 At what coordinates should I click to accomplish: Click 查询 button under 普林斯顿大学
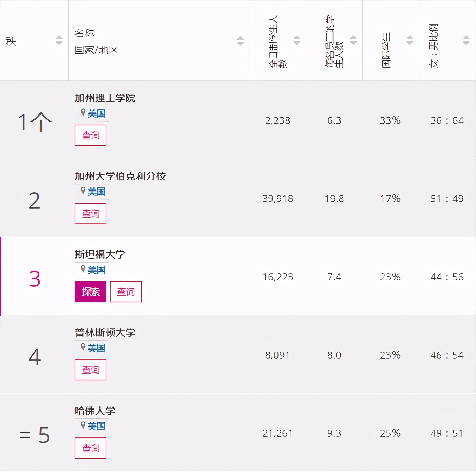point(91,370)
